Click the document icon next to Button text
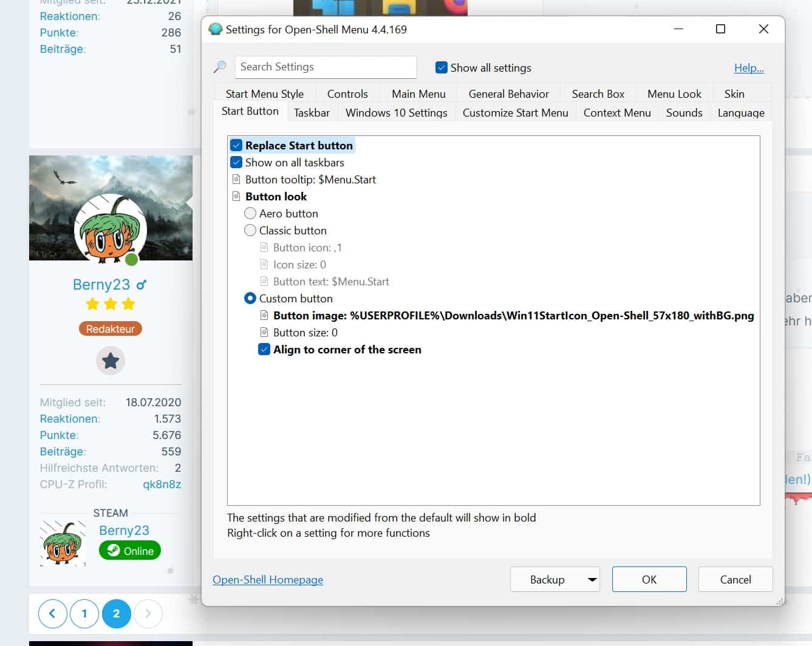 pos(264,281)
